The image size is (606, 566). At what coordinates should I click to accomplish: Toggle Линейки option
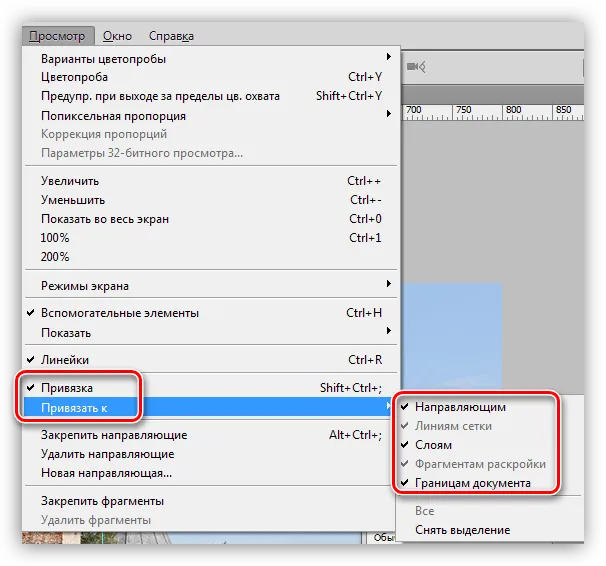[x=211, y=360]
